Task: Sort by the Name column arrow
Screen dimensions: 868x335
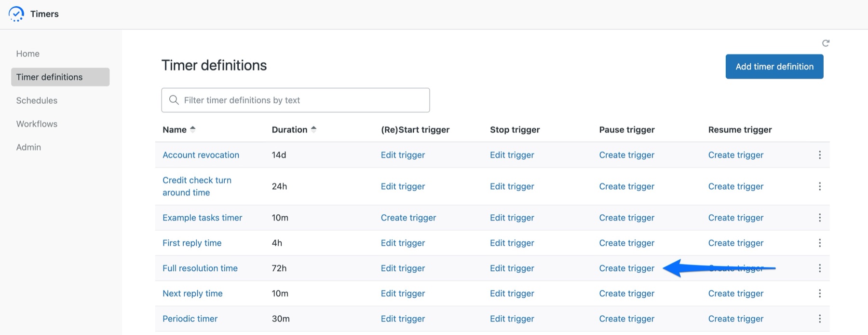Action: tap(192, 129)
